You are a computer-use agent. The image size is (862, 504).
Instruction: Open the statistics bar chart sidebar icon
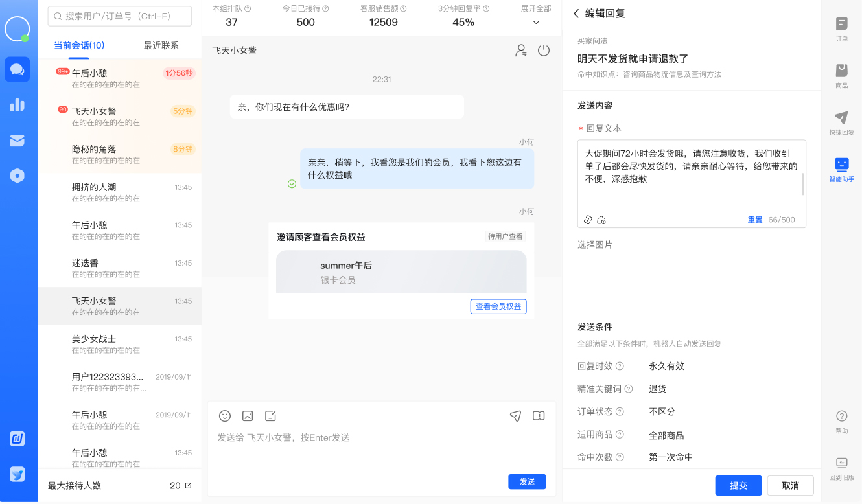pos(17,105)
